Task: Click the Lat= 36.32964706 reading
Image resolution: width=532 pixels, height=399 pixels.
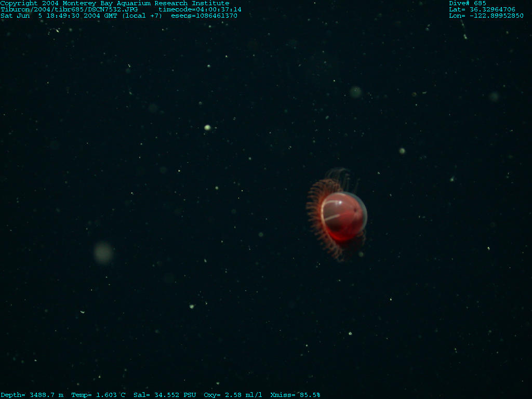Action: pos(482,9)
